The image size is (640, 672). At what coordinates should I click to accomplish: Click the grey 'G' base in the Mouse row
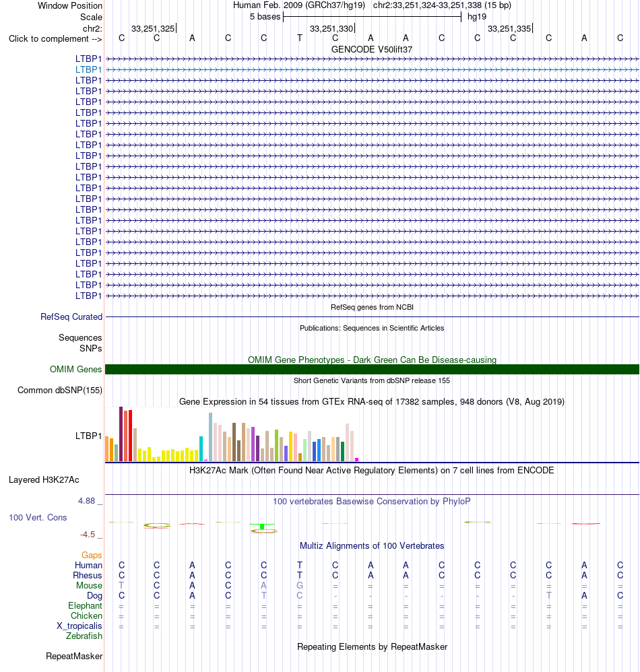click(x=300, y=585)
